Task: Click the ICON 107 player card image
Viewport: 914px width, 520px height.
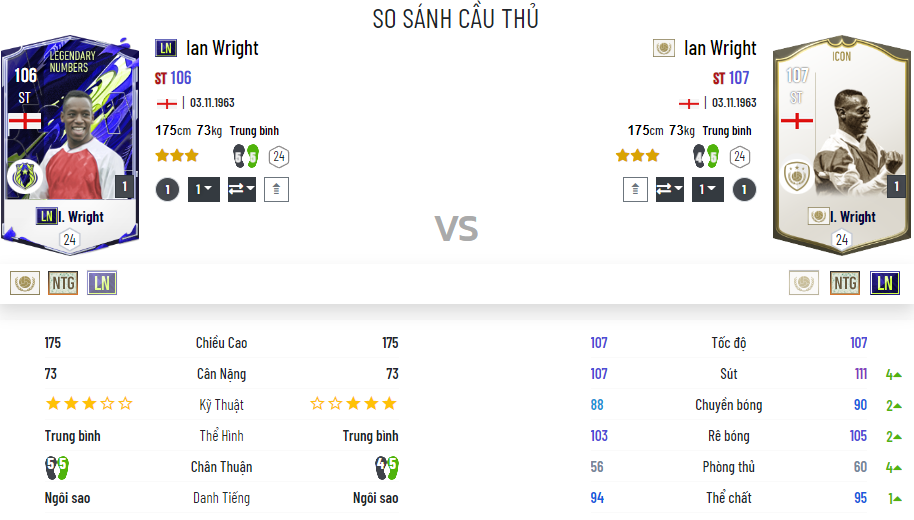Action: [x=842, y=140]
